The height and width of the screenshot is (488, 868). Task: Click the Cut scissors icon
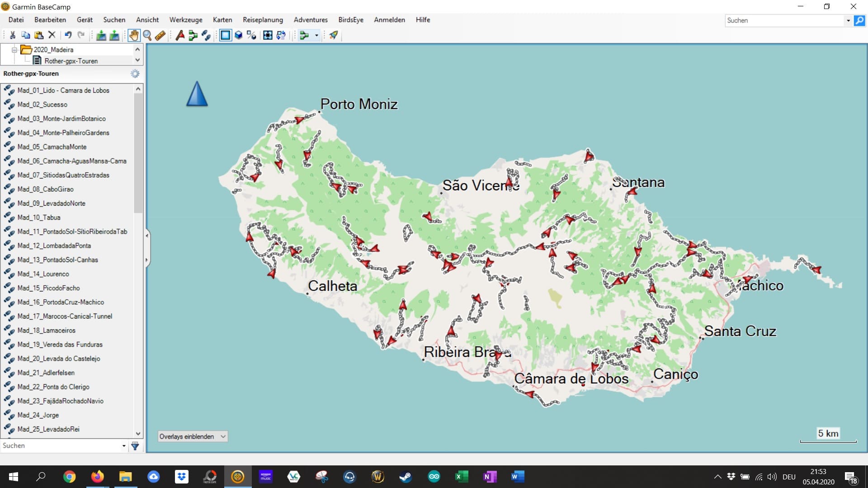pos(13,35)
